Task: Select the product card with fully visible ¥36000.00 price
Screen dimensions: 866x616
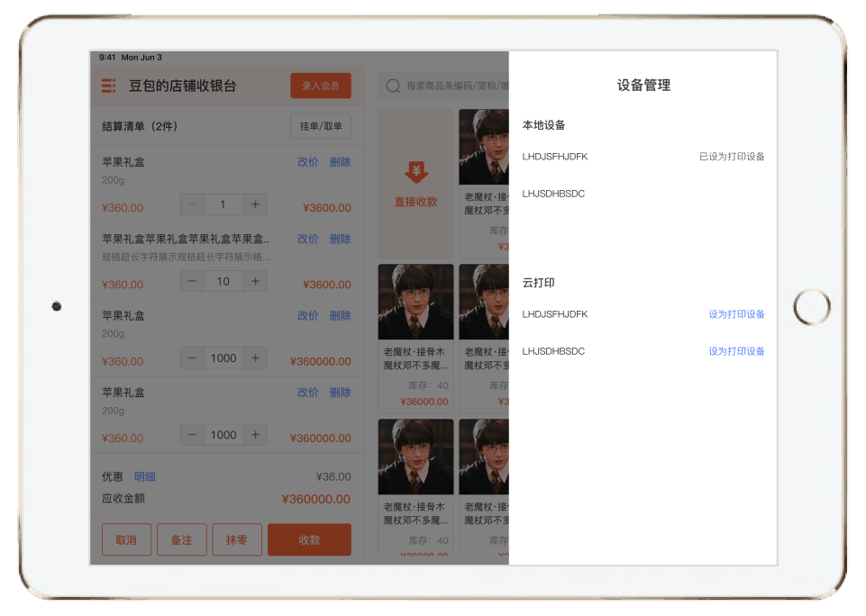Action: 416,339
